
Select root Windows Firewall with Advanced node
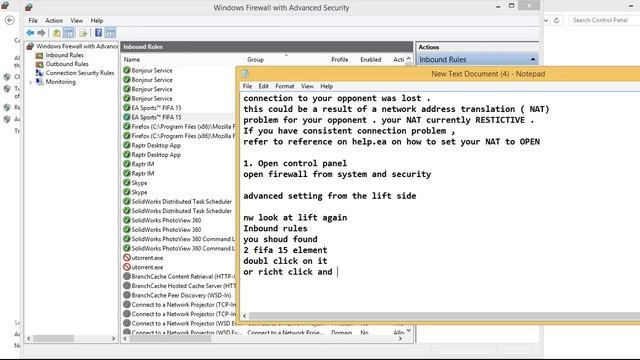point(77,46)
